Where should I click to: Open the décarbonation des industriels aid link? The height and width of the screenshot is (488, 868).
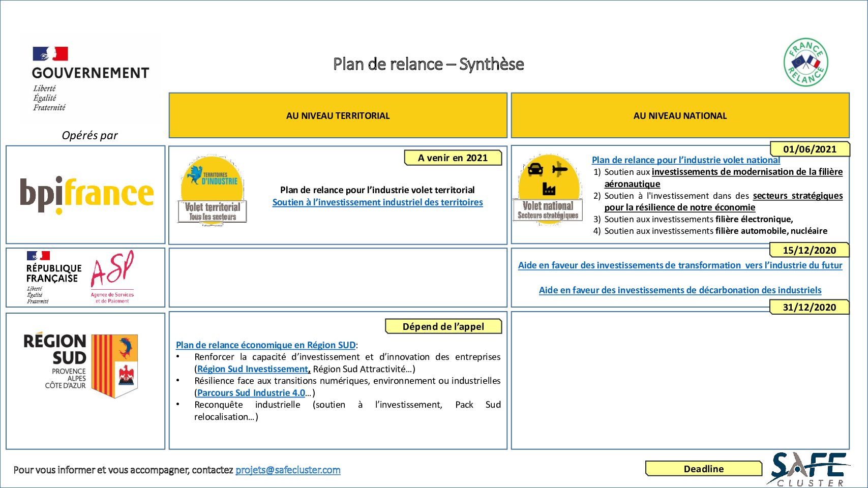click(680, 290)
